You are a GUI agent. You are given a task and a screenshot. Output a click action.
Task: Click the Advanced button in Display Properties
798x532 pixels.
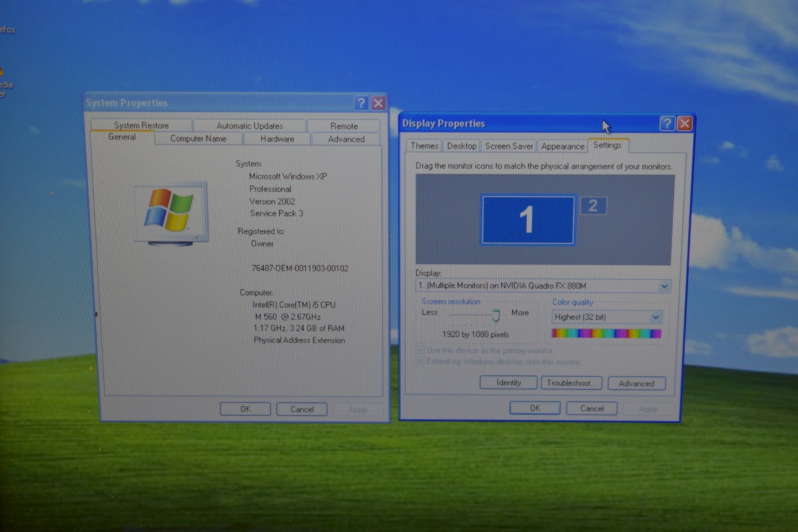(x=636, y=383)
